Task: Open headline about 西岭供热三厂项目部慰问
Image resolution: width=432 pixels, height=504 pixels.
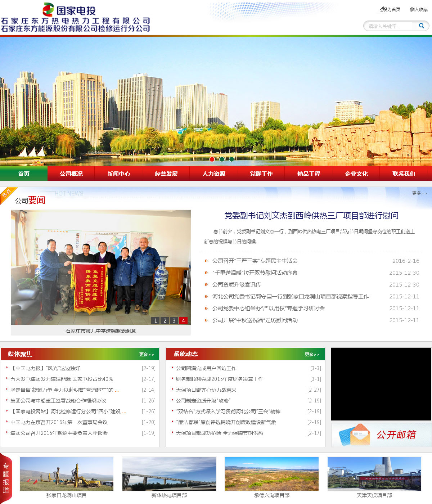Action: pyautogui.click(x=311, y=216)
